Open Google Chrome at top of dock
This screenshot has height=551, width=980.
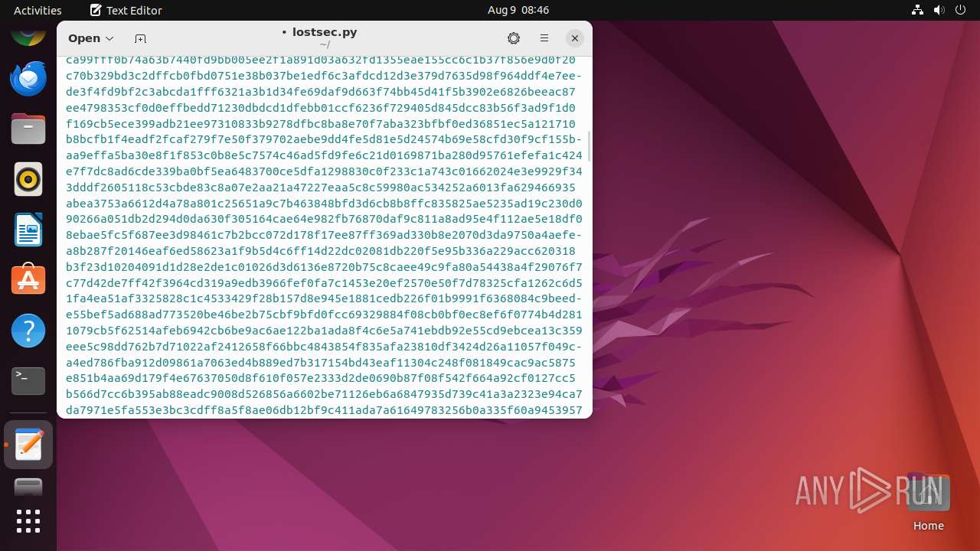click(x=28, y=34)
